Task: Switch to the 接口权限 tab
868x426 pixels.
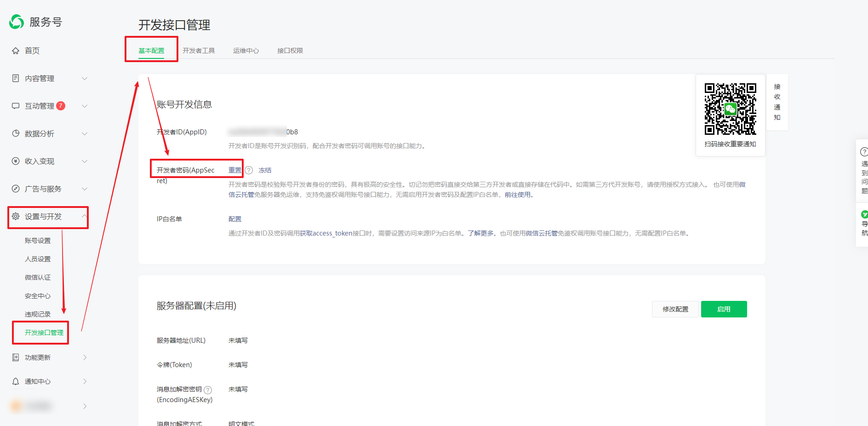Action: pyautogui.click(x=290, y=51)
